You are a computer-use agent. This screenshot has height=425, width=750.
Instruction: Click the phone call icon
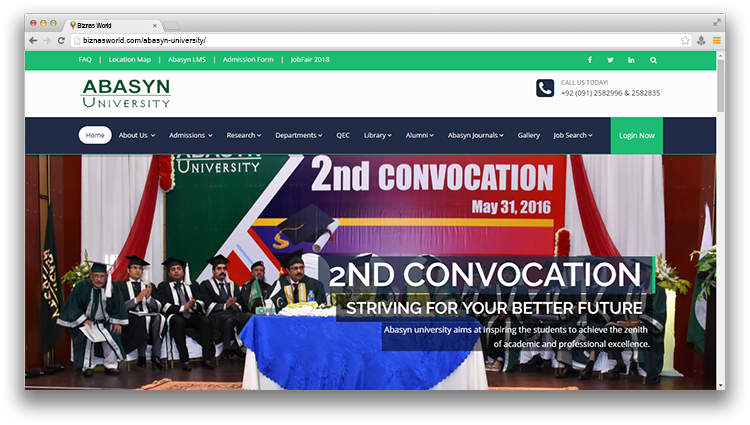(545, 88)
